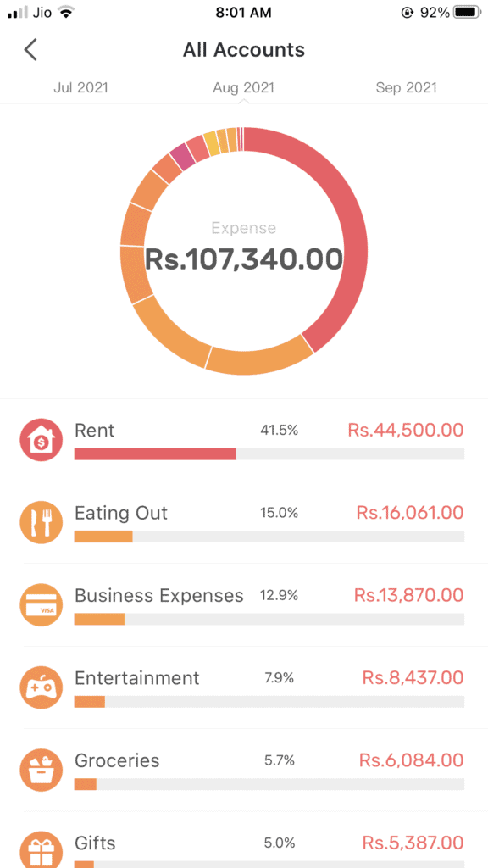Tap the red Rent progress bar
Image resolution: width=488 pixels, height=868 pixels.
(155, 454)
